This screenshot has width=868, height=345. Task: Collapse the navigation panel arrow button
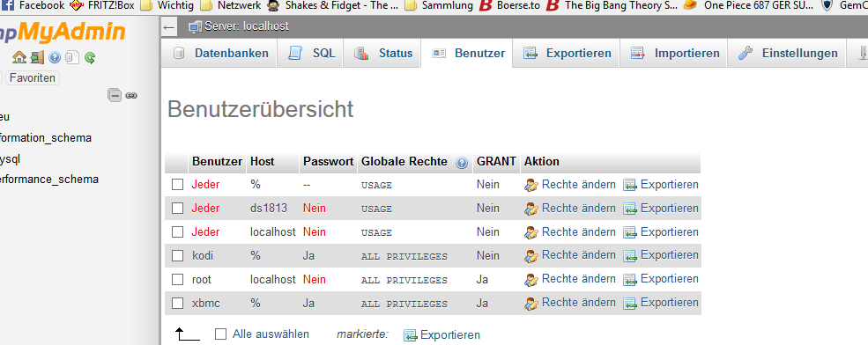click(169, 26)
